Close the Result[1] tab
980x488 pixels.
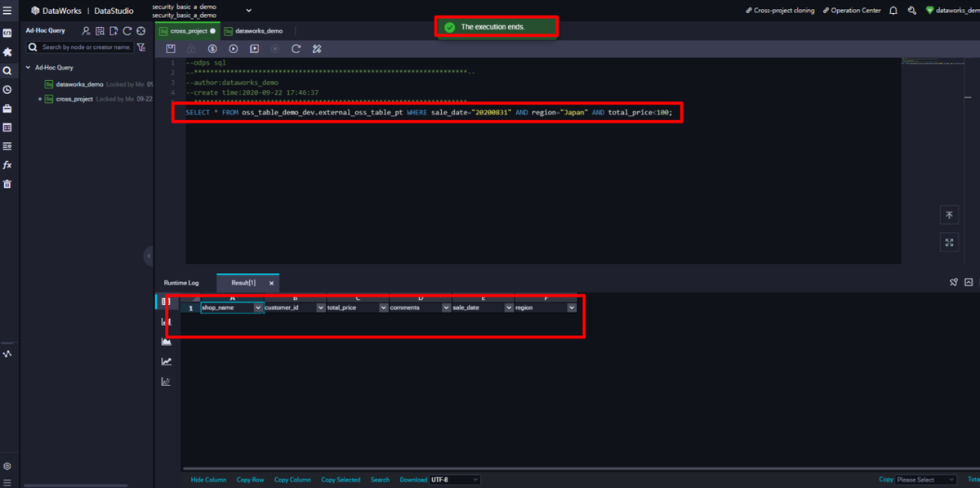tap(271, 283)
